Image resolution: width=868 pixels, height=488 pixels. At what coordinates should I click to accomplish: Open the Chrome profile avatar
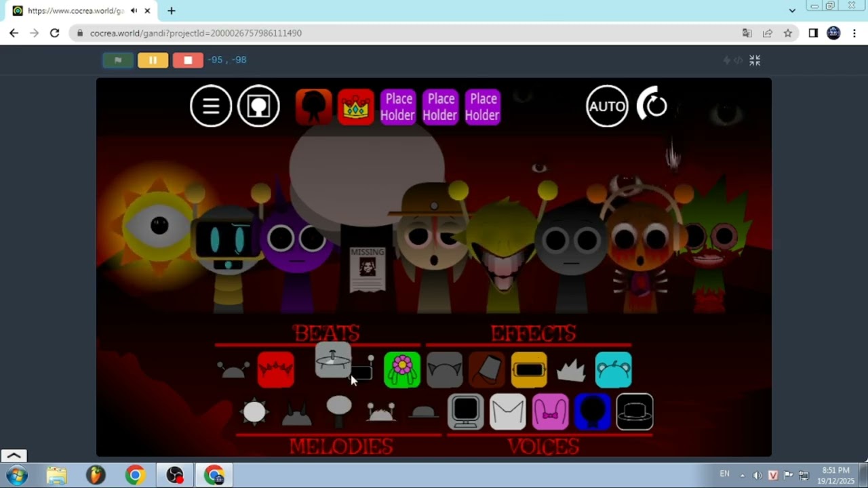coord(833,33)
